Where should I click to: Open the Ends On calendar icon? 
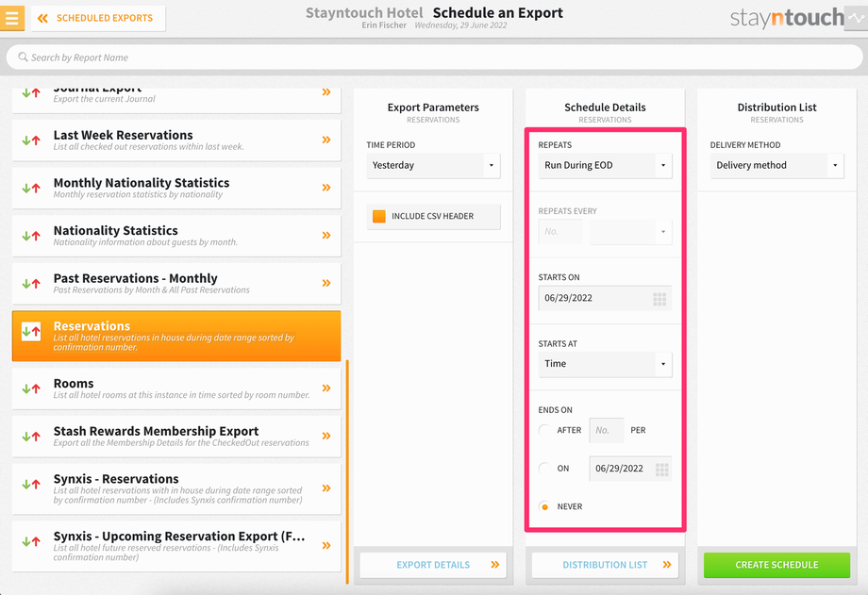[662, 470]
